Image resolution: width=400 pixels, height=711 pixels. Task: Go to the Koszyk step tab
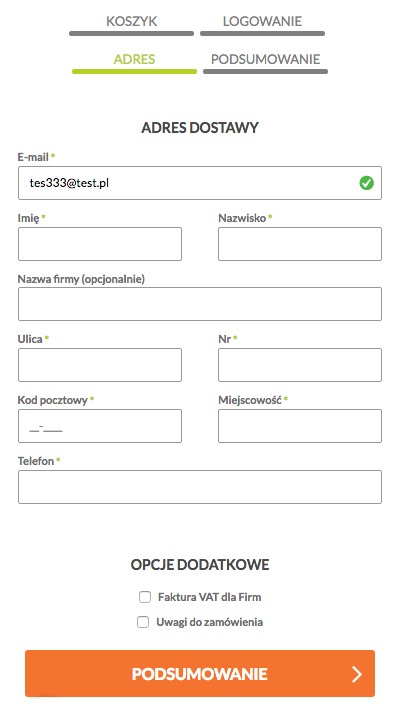point(132,24)
